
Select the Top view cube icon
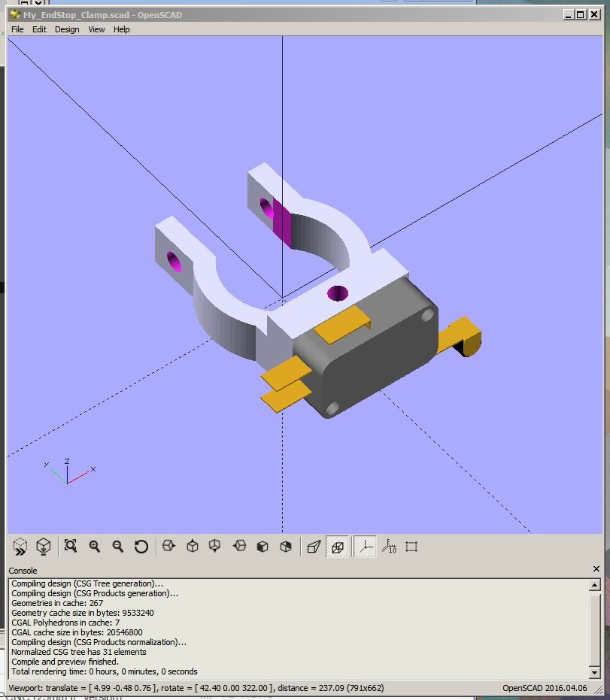193,546
